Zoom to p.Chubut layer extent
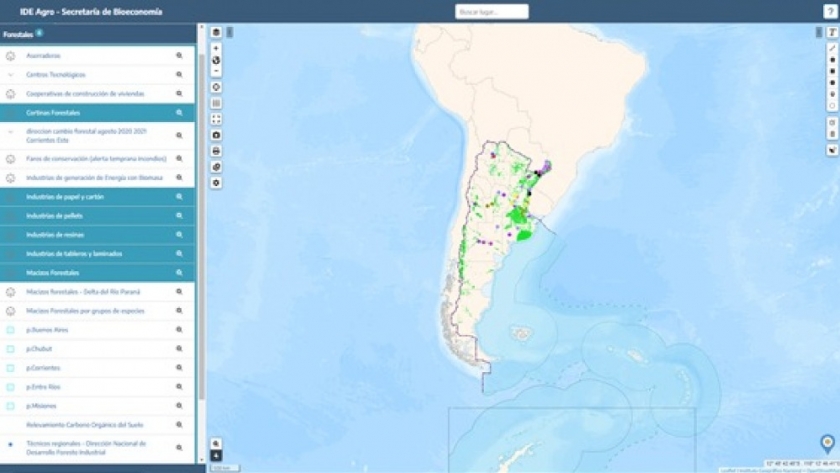This screenshot has width=840, height=473. [179, 349]
